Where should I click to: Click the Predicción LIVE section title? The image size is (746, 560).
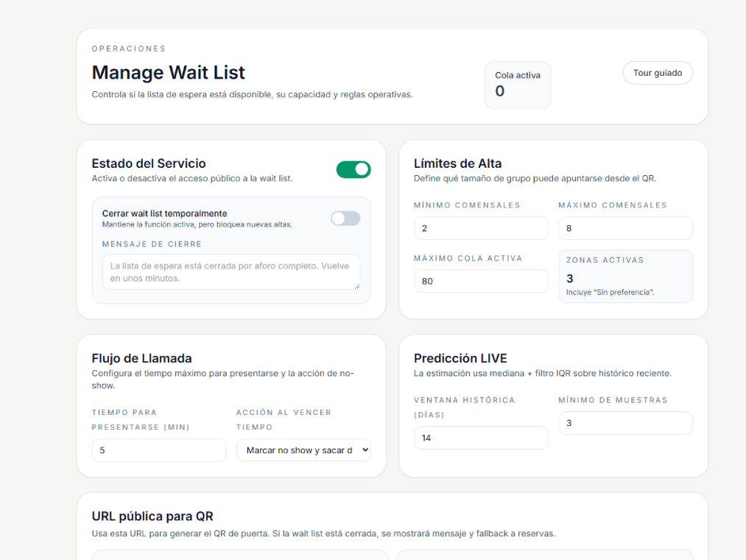[x=460, y=358]
